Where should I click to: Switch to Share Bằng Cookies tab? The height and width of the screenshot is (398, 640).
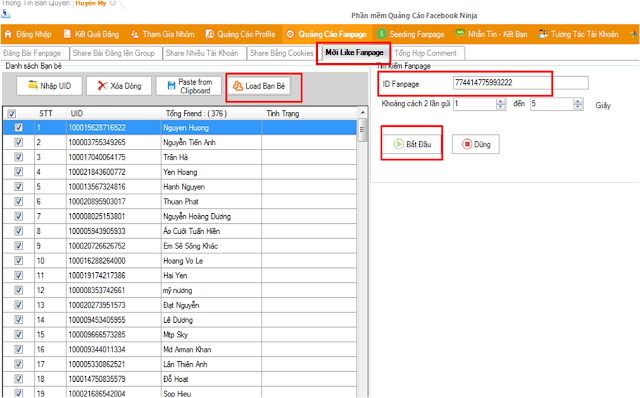(x=282, y=53)
